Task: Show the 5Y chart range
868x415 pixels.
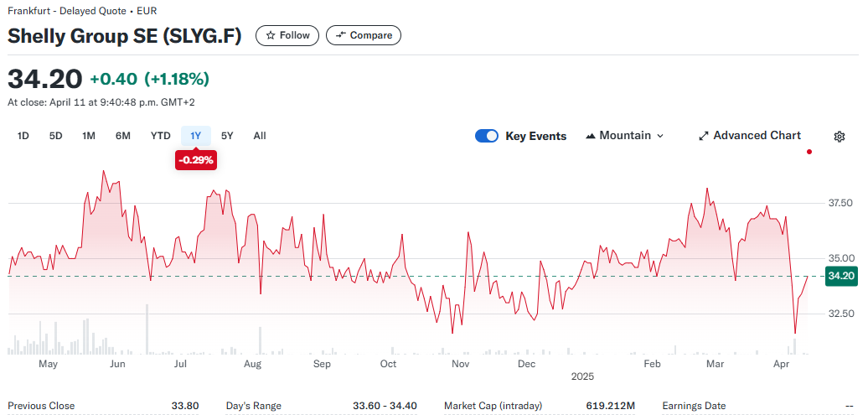Action: tap(227, 136)
